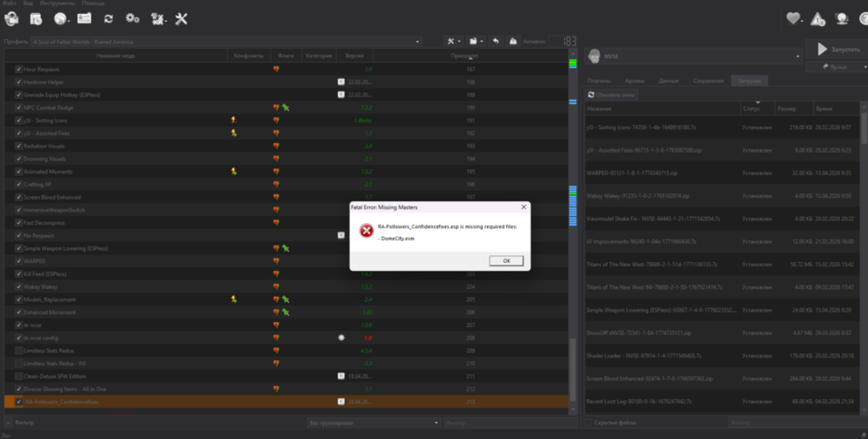Switch to the Сохранения tab
This screenshot has height=439, width=868.
click(x=708, y=81)
